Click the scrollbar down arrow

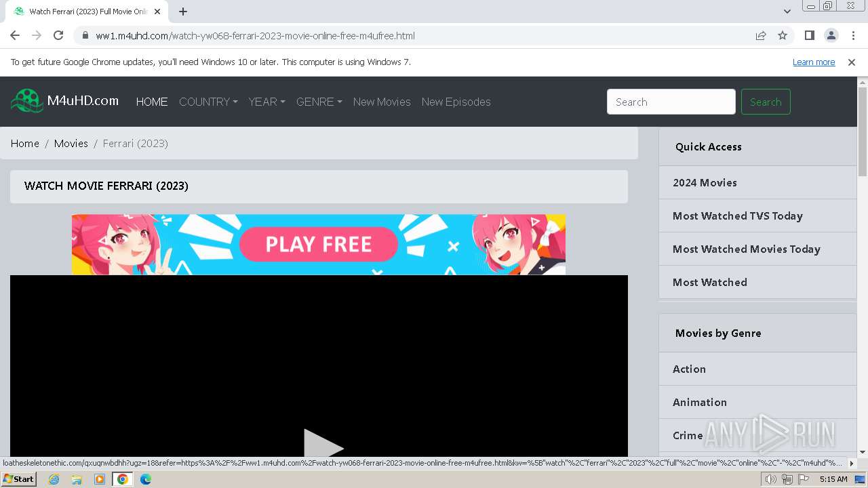tap(863, 451)
